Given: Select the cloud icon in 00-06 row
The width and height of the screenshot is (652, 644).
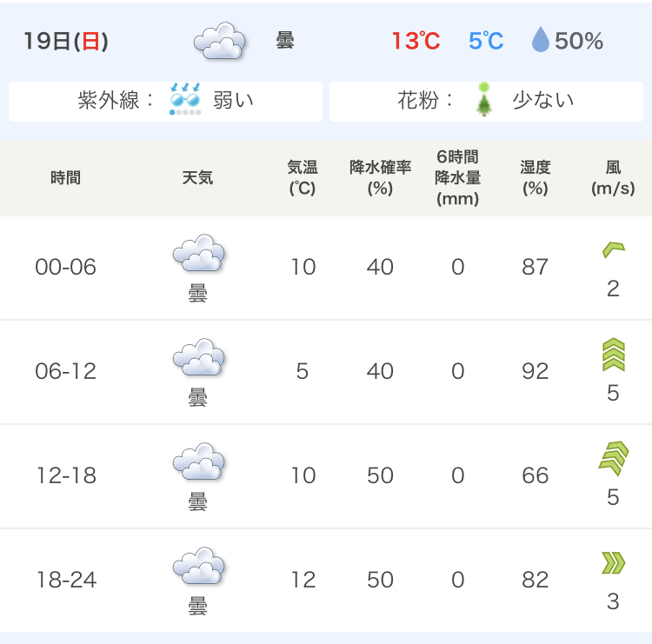Looking at the screenshot, I should [199, 253].
